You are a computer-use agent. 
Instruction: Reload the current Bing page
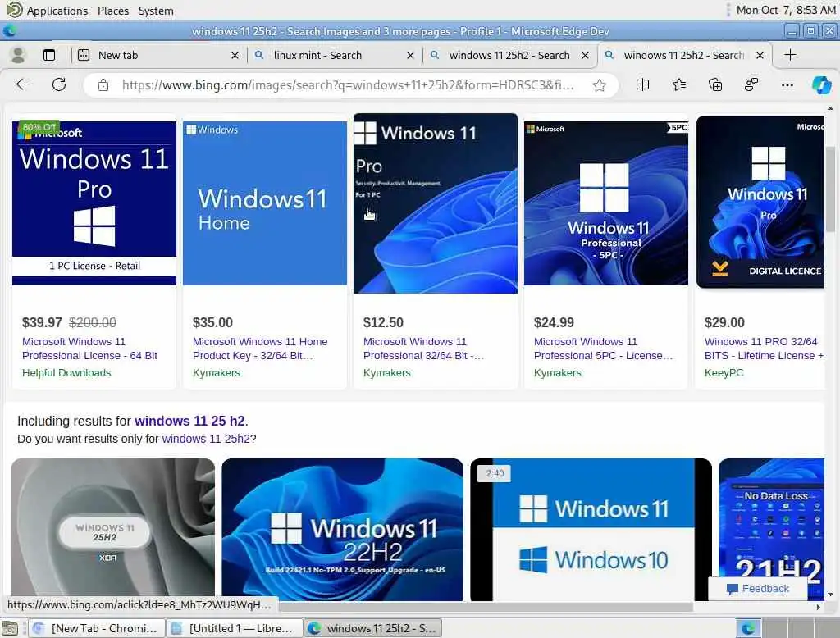[59, 84]
